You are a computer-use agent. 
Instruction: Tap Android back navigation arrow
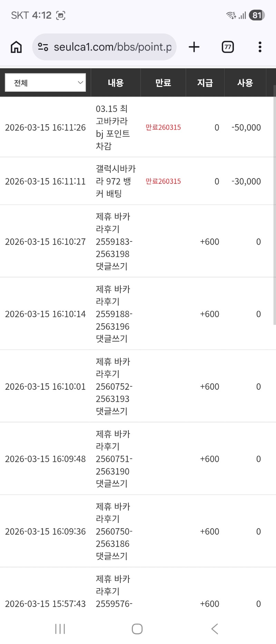pyautogui.click(x=215, y=629)
